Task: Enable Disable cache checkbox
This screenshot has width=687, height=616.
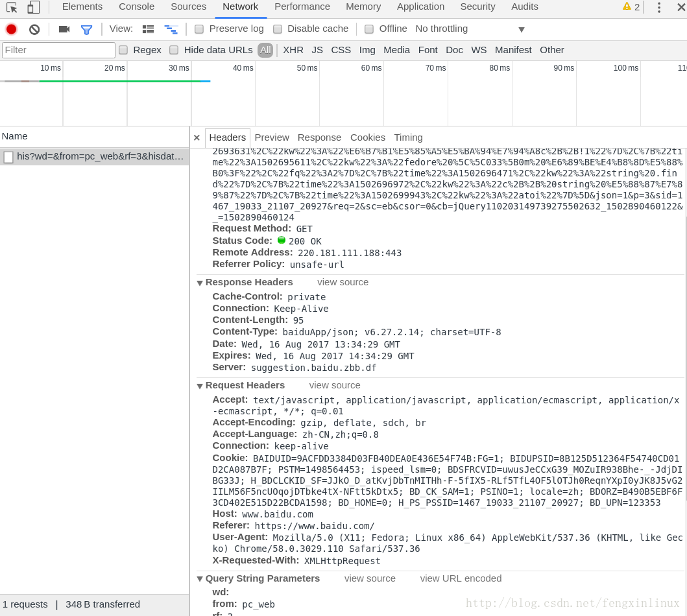Action: (278, 29)
